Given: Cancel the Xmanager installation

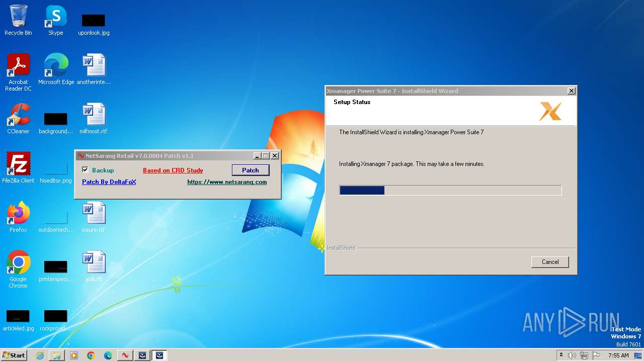Looking at the screenshot, I should pyautogui.click(x=550, y=262).
